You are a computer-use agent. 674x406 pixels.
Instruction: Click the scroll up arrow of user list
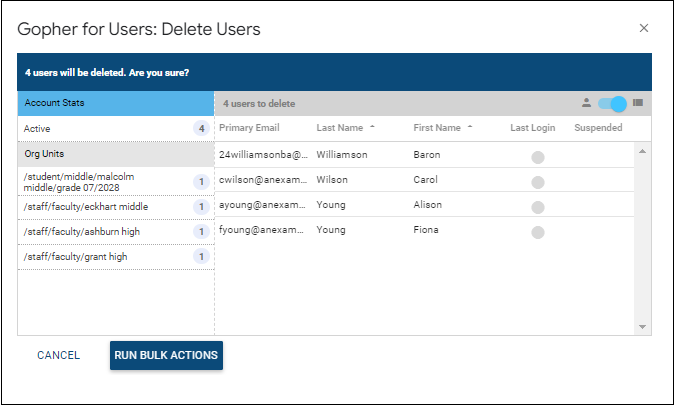tap(642, 151)
